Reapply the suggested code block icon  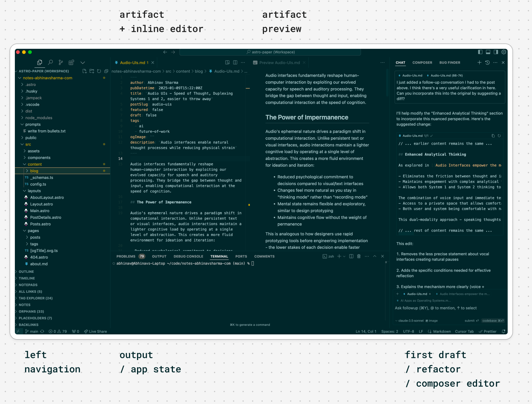[x=499, y=136]
